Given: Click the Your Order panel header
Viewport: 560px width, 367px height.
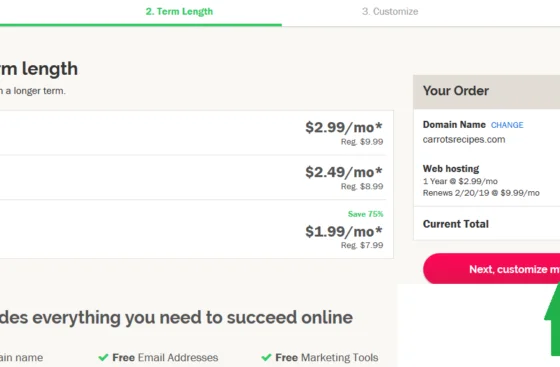Looking at the screenshot, I should (486, 92).
